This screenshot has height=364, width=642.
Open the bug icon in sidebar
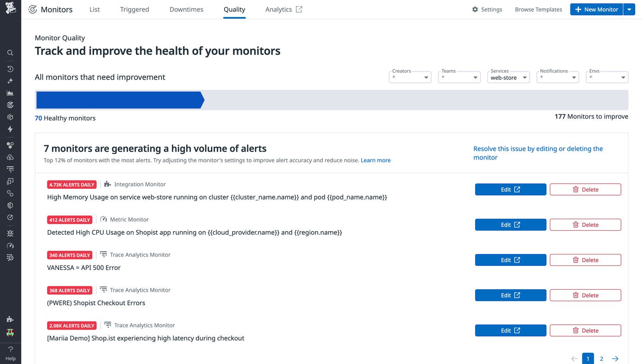click(x=10, y=233)
